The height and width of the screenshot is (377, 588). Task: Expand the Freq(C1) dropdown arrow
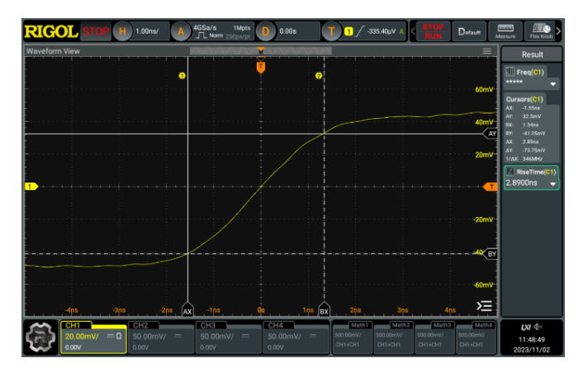coord(552,84)
